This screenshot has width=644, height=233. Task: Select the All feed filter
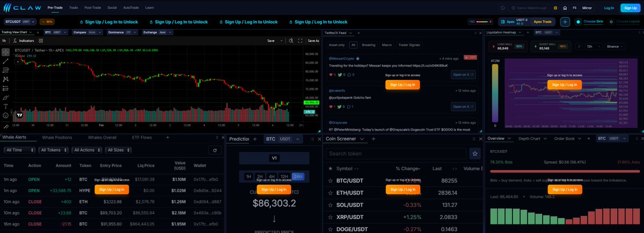pos(353,45)
